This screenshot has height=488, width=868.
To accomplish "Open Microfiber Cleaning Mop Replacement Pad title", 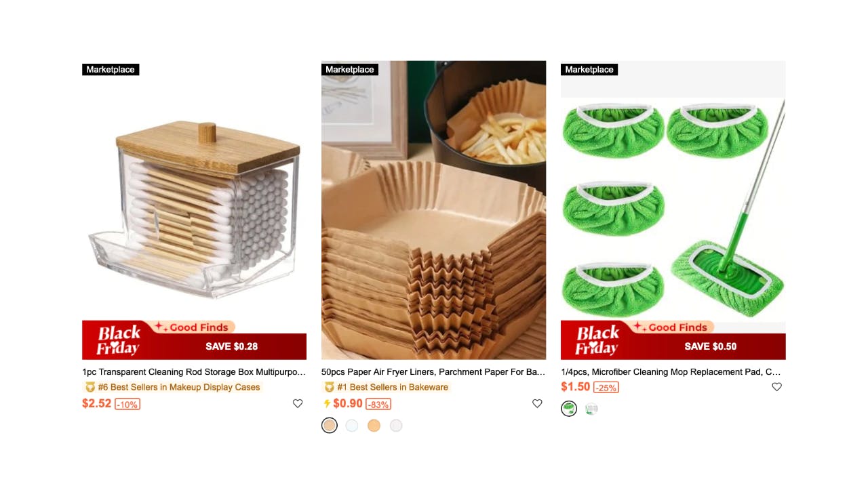I will click(673, 372).
